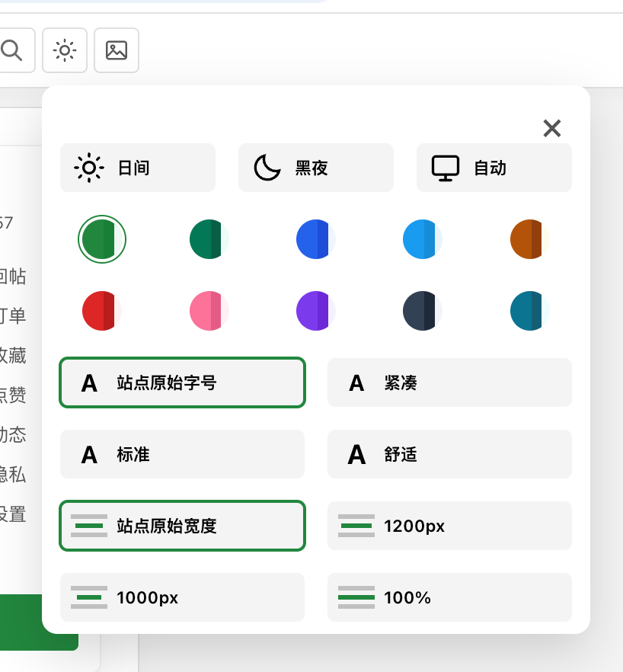
Task: Set page width to 100%
Action: click(449, 597)
